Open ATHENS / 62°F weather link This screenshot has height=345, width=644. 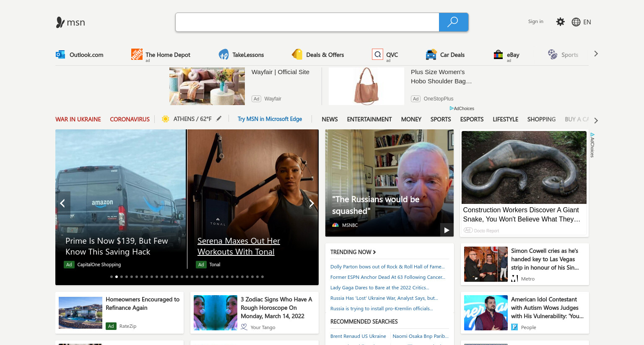(192, 119)
